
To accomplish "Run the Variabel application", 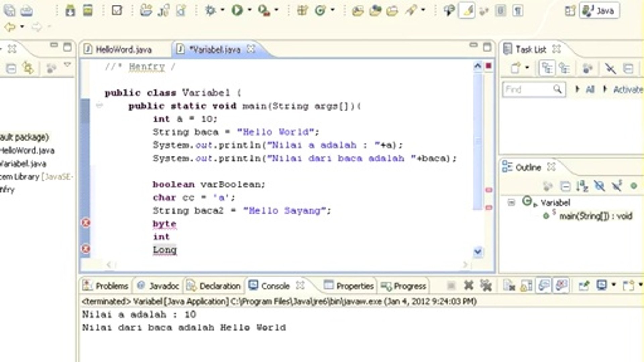I will (237, 10).
